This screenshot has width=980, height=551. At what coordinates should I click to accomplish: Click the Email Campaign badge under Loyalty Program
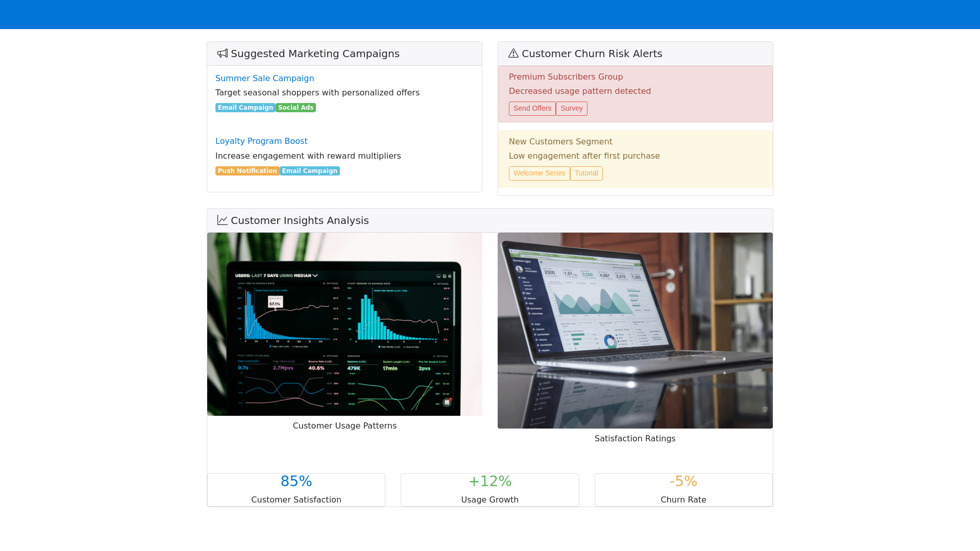309,171
